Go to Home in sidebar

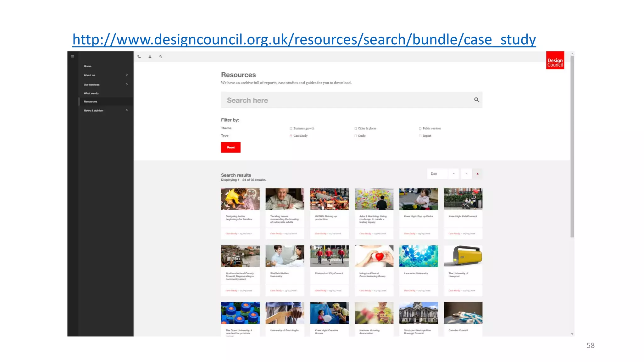87,66
